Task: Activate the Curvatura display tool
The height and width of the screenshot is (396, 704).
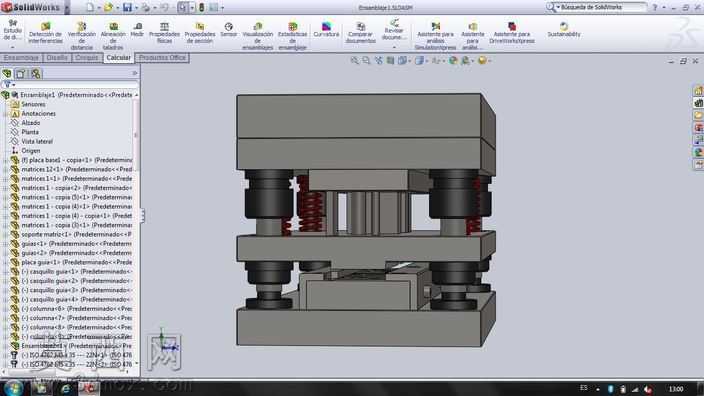Action: (x=326, y=30)
